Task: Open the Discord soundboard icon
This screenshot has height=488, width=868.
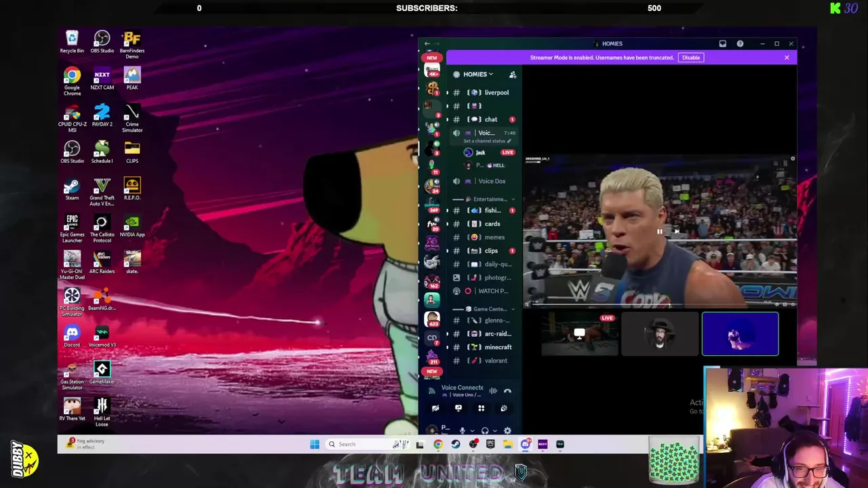Action: pyautogui.click(x=504, y=408)
